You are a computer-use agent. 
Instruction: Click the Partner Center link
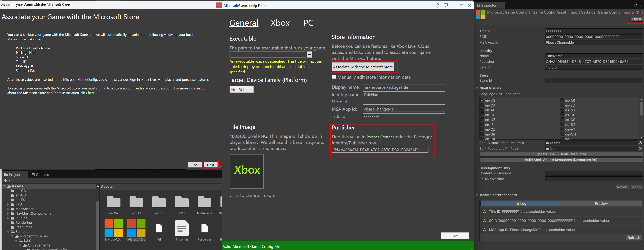tap(379, 137)
